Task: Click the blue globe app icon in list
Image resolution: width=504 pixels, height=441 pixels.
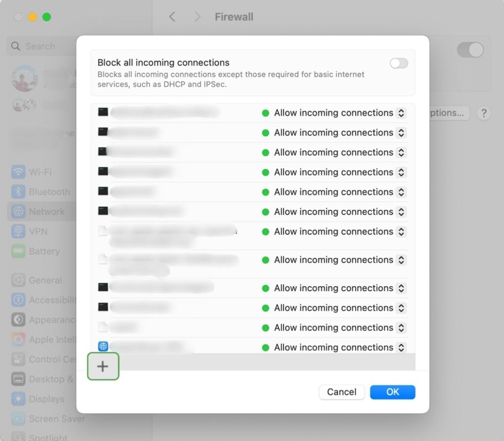Action: click(103, 346)
